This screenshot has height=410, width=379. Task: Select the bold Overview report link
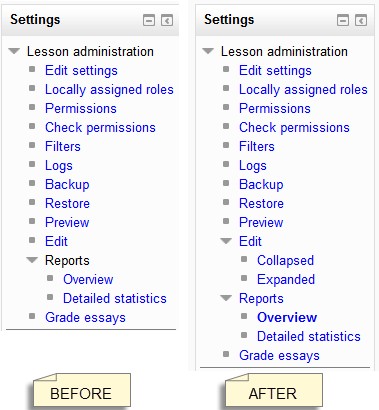(287, 317)
